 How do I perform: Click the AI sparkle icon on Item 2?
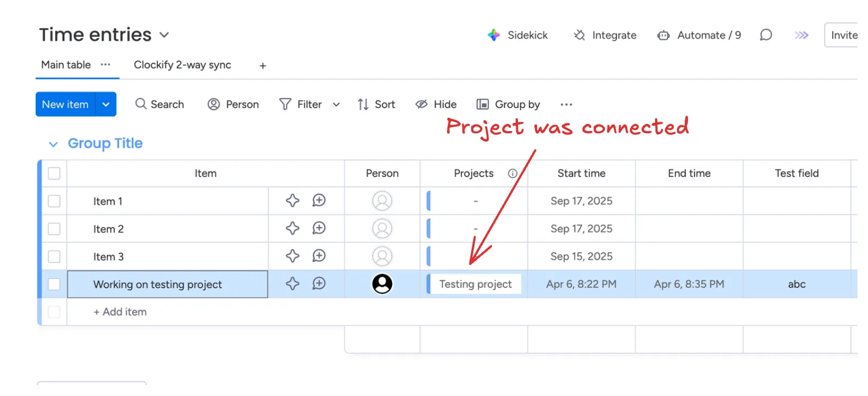[x=293, y=228]
